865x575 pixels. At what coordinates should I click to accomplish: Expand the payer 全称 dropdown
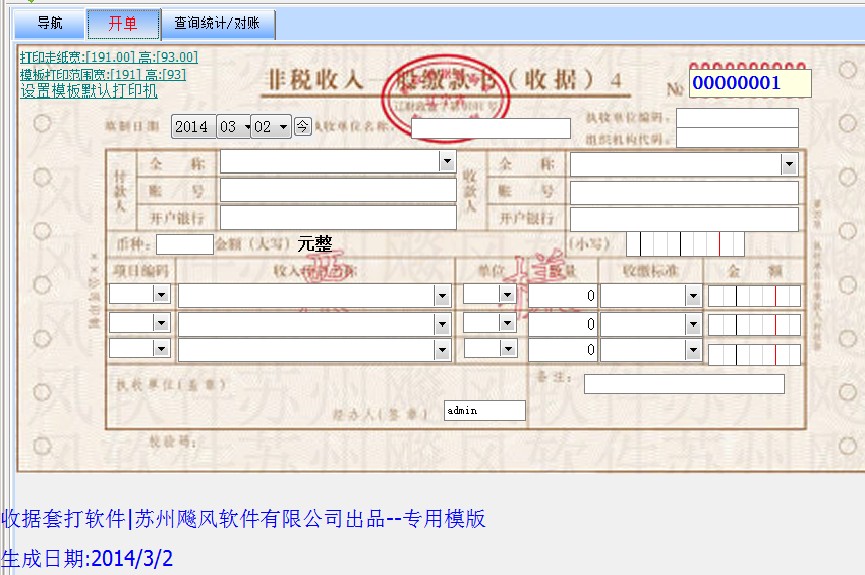tap(446, 162)
